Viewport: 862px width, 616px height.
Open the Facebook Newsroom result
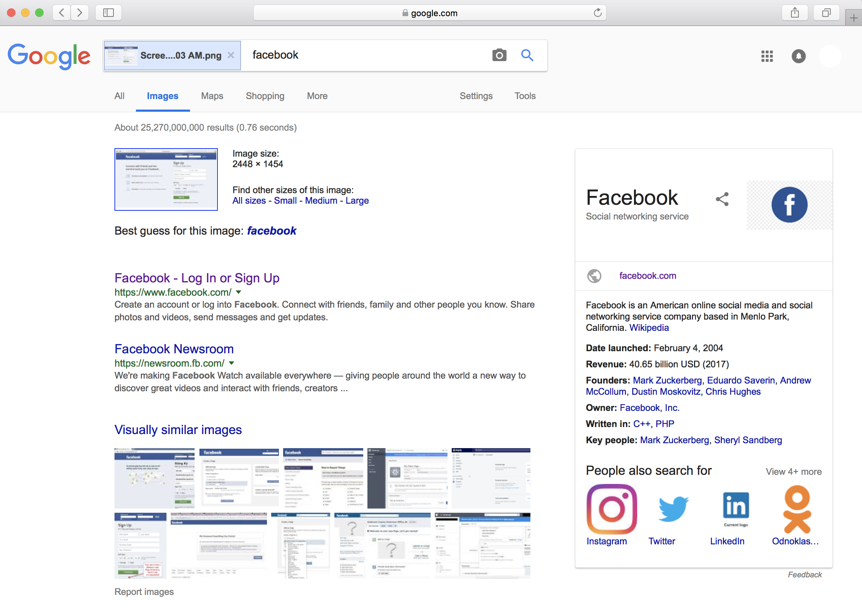[x=174, y=349]
